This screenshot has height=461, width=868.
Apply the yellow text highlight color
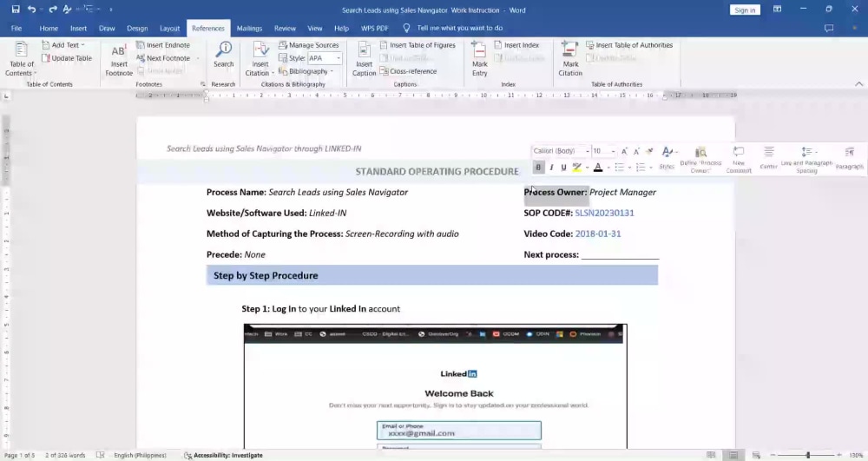[577, 168]
